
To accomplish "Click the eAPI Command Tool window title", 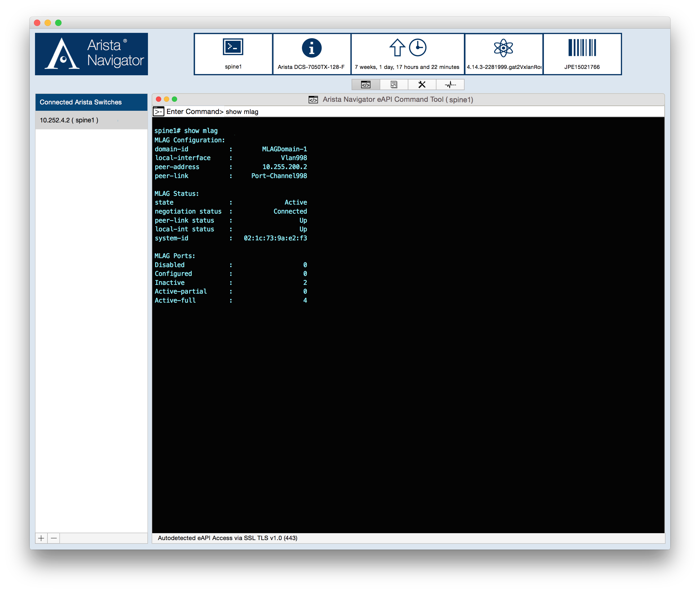I will point(397,99).
